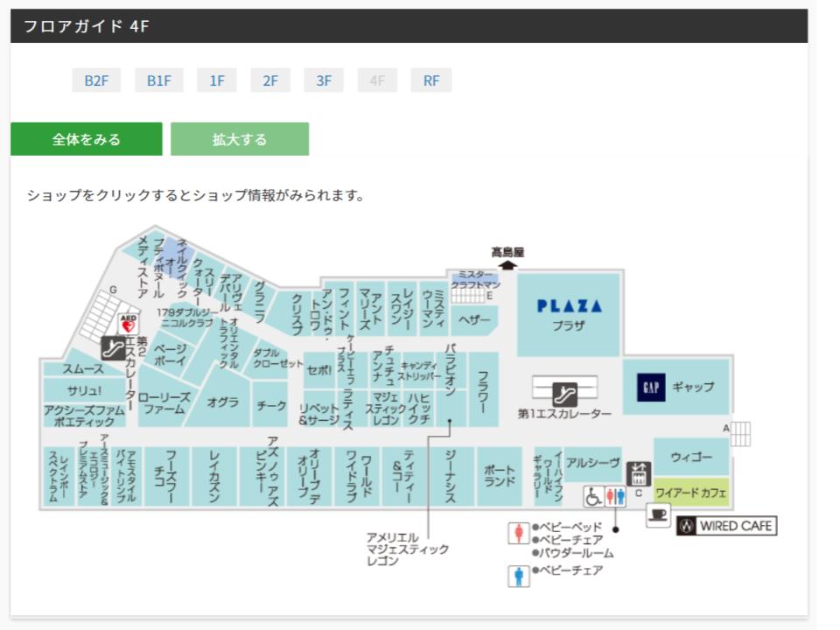
Task: Click the wheelchair accessible restroom icon
Action: pos(593,497)
